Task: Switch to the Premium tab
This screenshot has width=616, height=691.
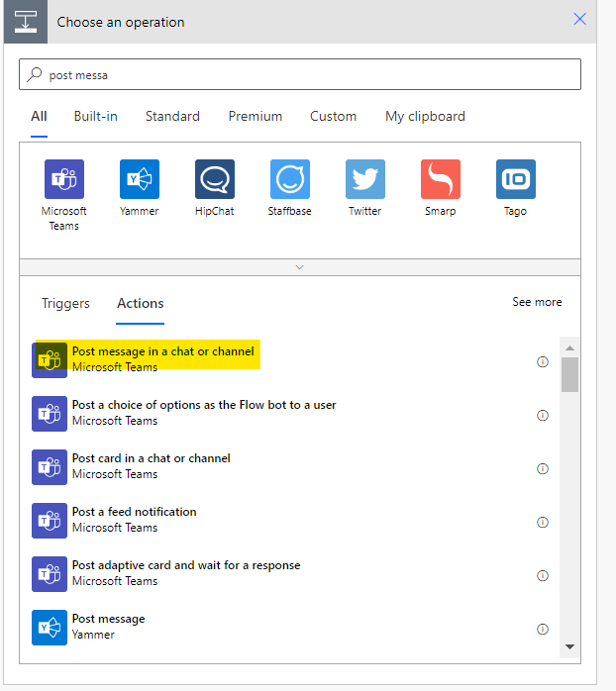Action: coord(255,117)
